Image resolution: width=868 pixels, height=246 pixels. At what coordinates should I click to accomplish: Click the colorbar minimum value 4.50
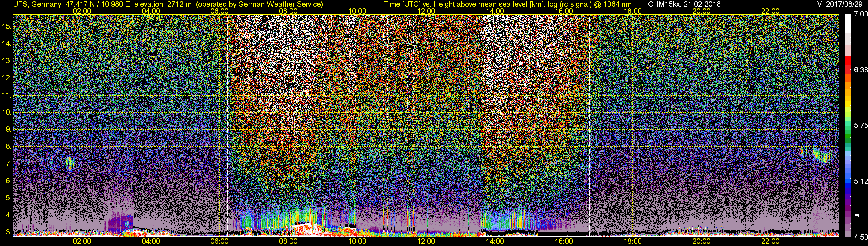tap(861, 237)
